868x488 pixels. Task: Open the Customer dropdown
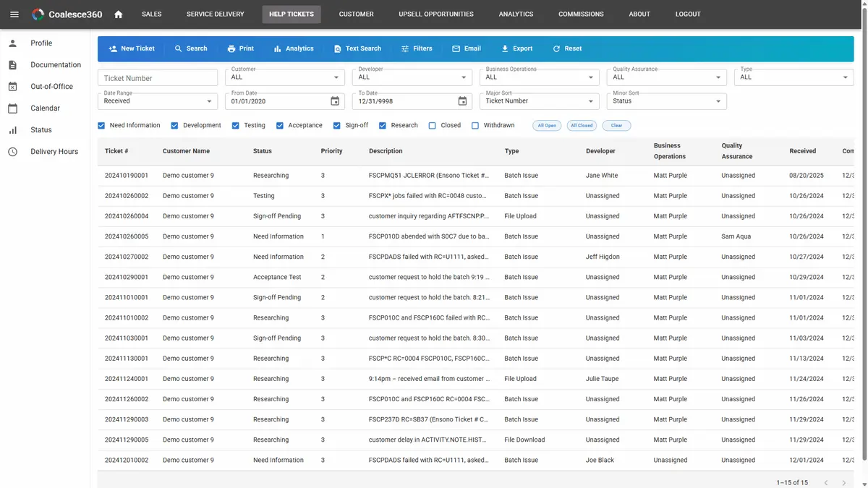(284, 77)
